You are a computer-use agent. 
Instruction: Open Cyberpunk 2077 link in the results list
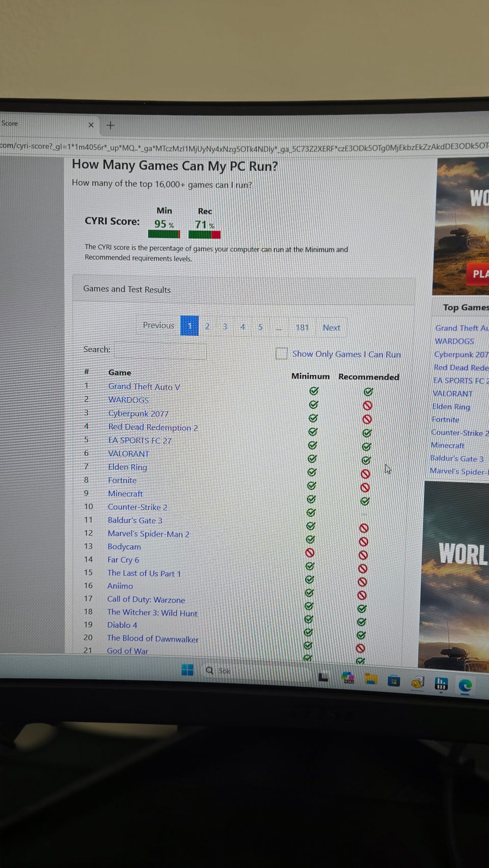138,413
